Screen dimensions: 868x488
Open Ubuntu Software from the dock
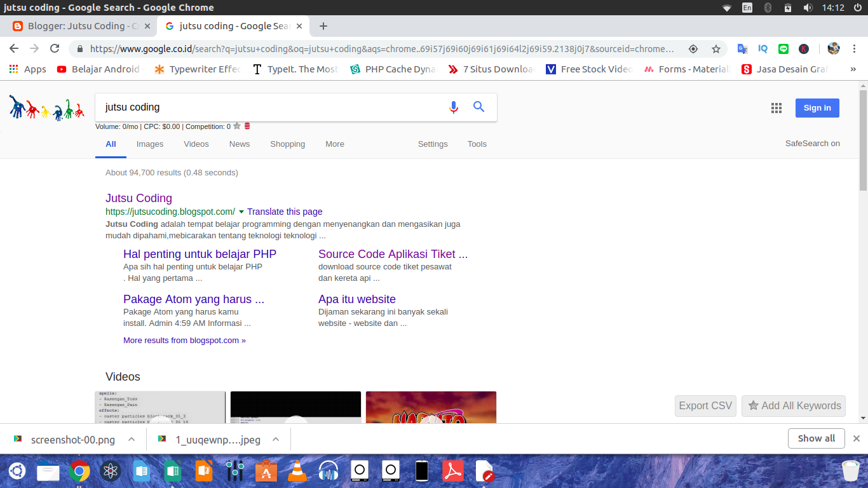[266, 471]
